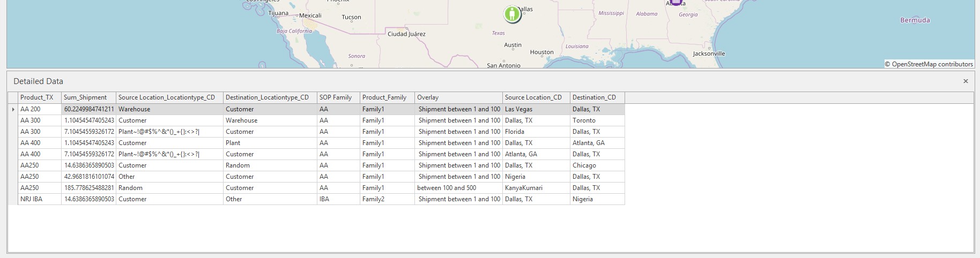Select the KanyaKumari source location cell
This screenshot has height=258, width=980.
pos(536,188)
